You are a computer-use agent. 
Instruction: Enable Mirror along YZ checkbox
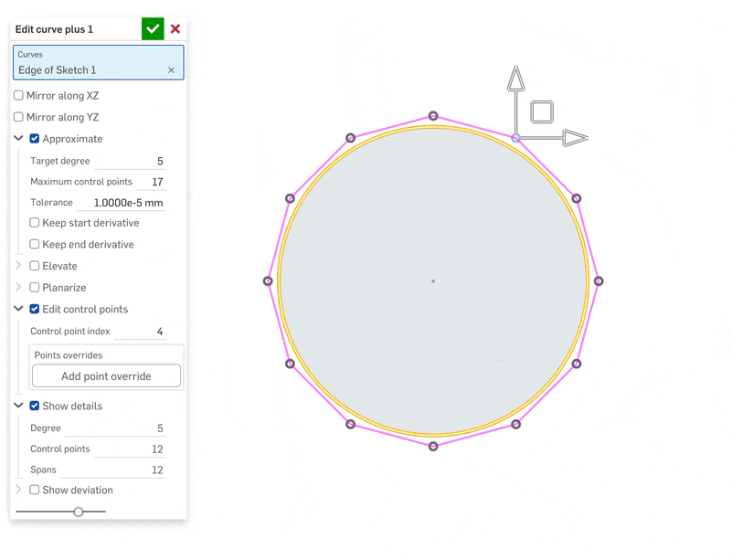[x=18, y=117]
